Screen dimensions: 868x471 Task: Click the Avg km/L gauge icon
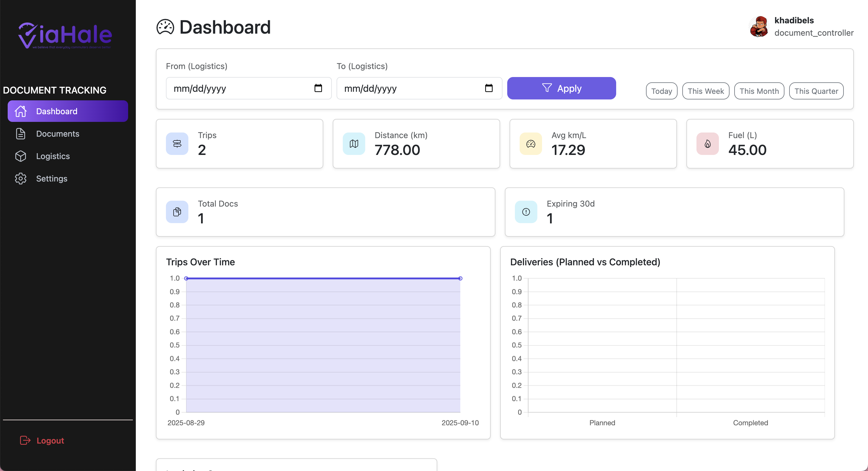(x=531, y=144)
